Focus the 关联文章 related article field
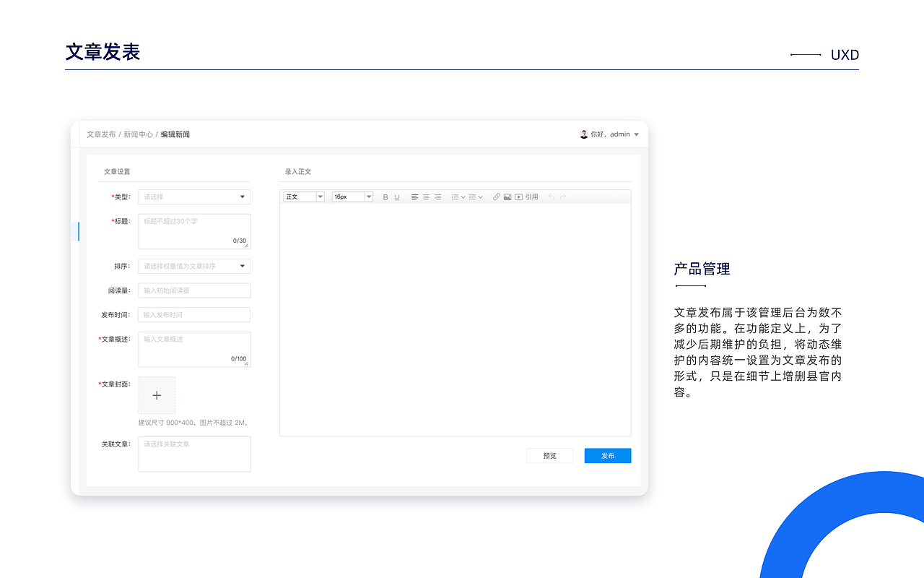 tap(194, 454)
